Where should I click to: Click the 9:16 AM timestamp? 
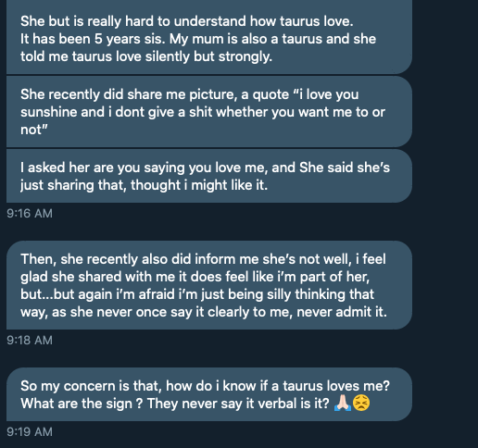[30, 214]
